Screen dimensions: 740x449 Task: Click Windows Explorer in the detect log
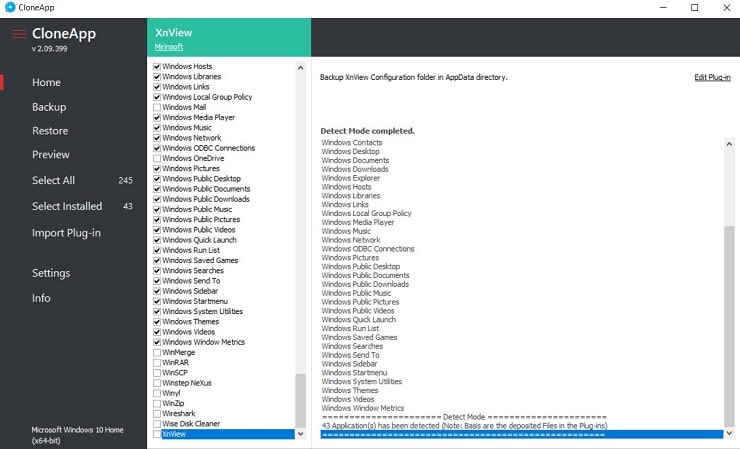tap(351, 178)
